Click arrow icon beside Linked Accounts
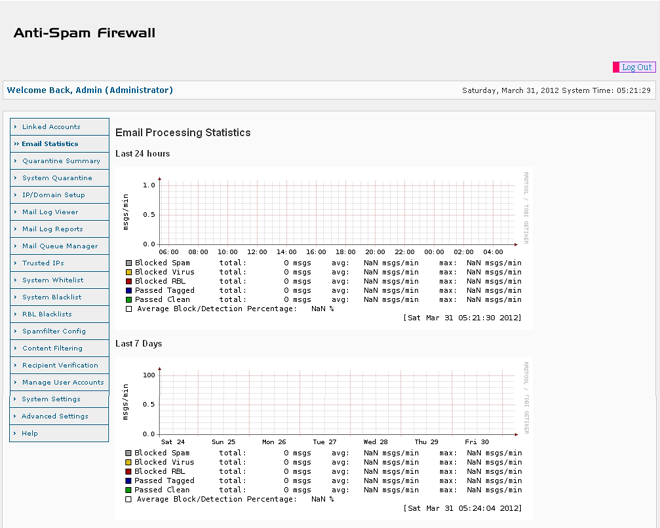This screenshot has width=660, height=528. point(16,127)
